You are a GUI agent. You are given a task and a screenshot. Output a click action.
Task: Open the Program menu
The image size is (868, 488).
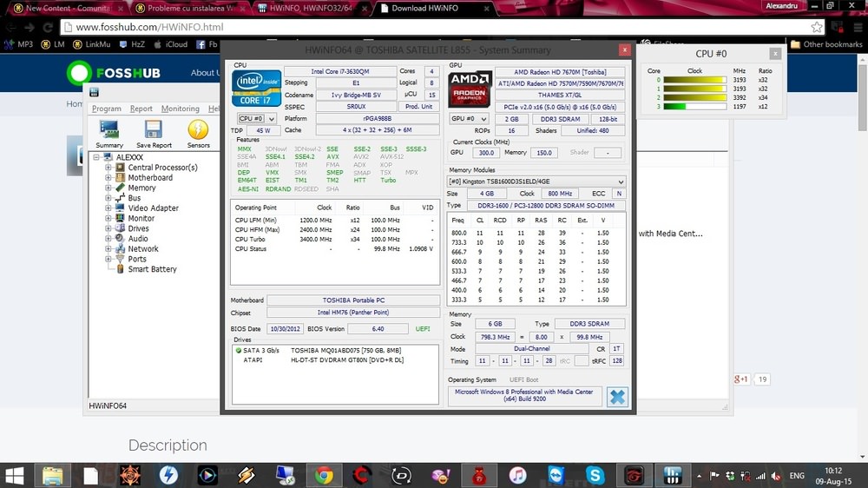click(107, 109)
